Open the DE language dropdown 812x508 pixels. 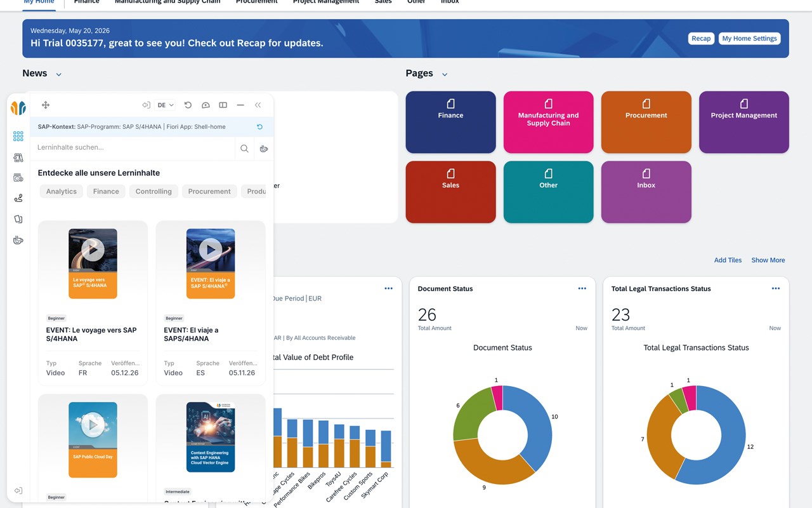(166, 105)
